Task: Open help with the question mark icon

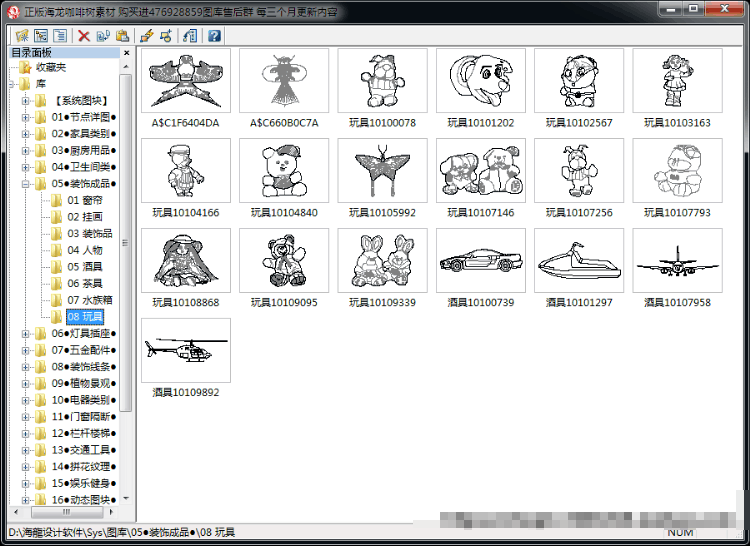Action: (x=214, y=35)
